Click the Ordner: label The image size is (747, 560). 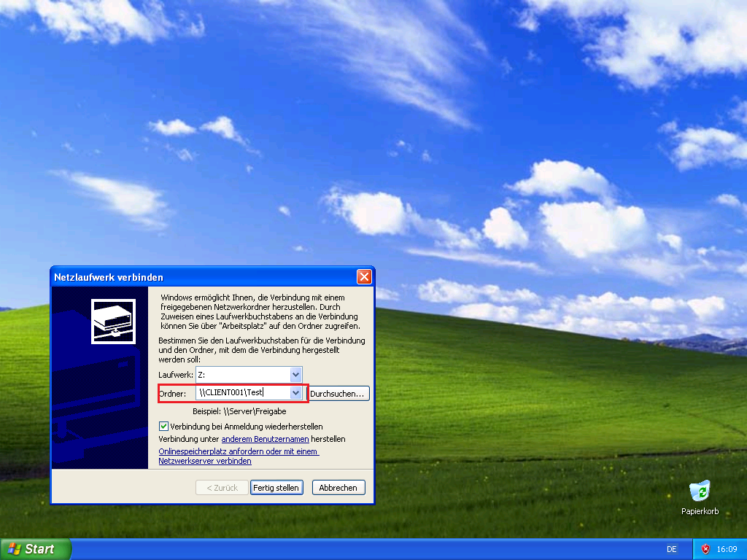[172, 393]
